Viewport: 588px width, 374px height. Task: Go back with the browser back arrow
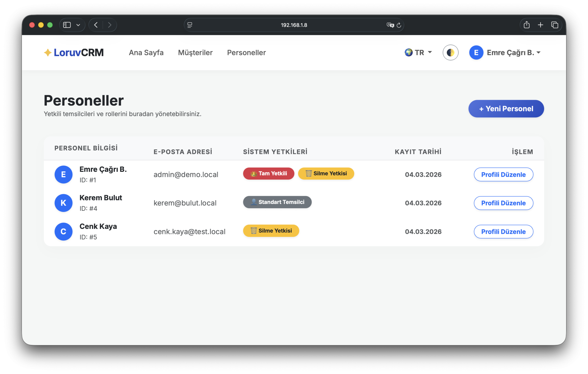tap(96, 25)
